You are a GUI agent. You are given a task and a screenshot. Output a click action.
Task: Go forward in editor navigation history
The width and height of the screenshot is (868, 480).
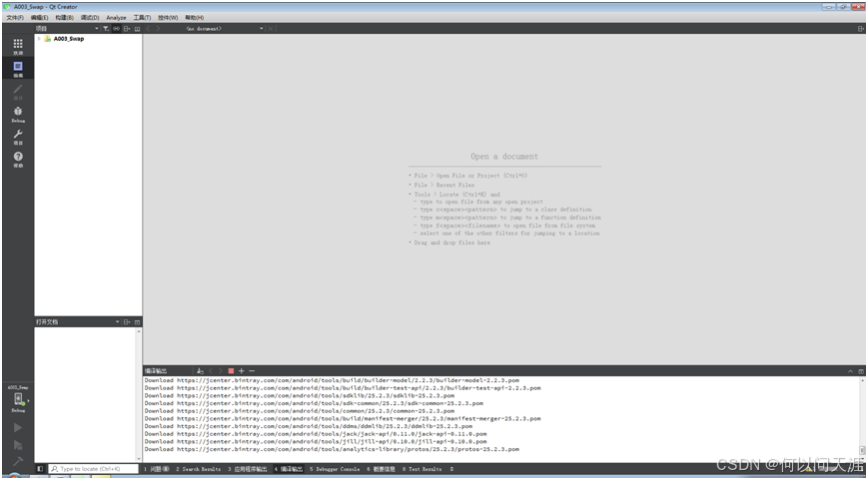[x=159, y=28]
